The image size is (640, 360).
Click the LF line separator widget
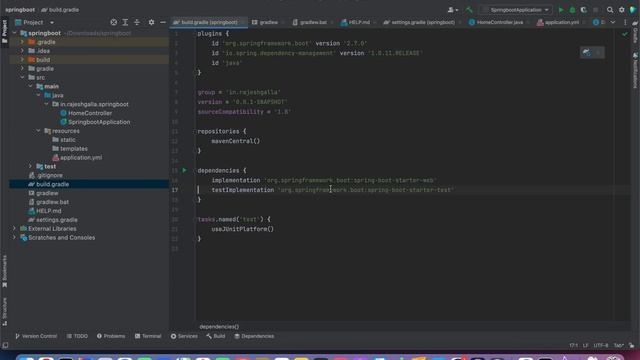point(586,345)
